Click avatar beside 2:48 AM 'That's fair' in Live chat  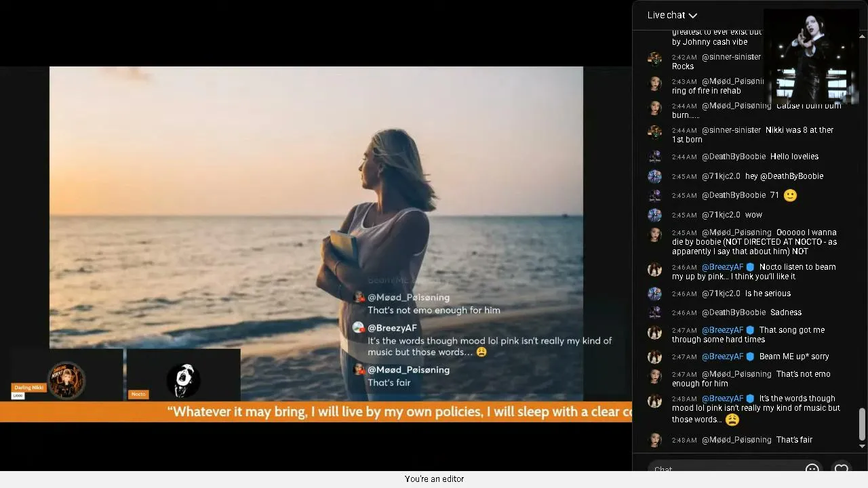[x=654, y=440]
